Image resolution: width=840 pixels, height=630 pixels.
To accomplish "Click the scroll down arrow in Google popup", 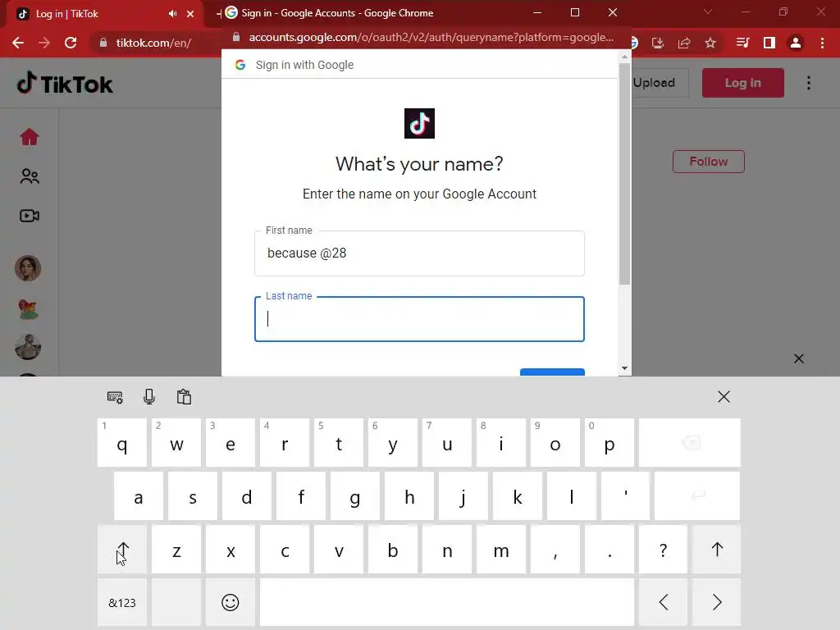I will pos(624,368).
